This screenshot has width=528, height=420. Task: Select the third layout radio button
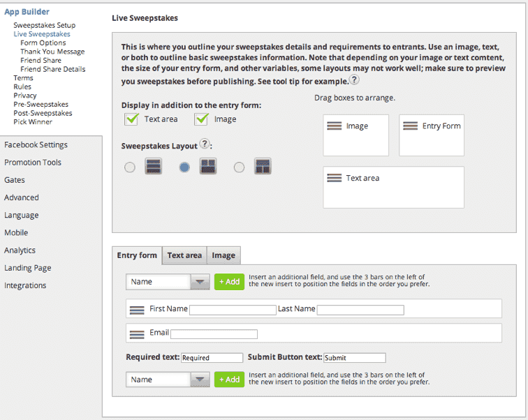239,167
